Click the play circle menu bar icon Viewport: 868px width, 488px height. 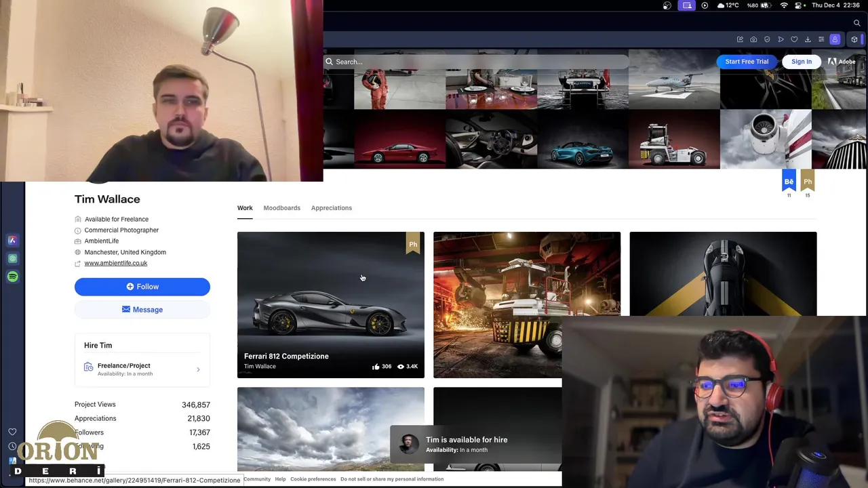click(705, 5)
